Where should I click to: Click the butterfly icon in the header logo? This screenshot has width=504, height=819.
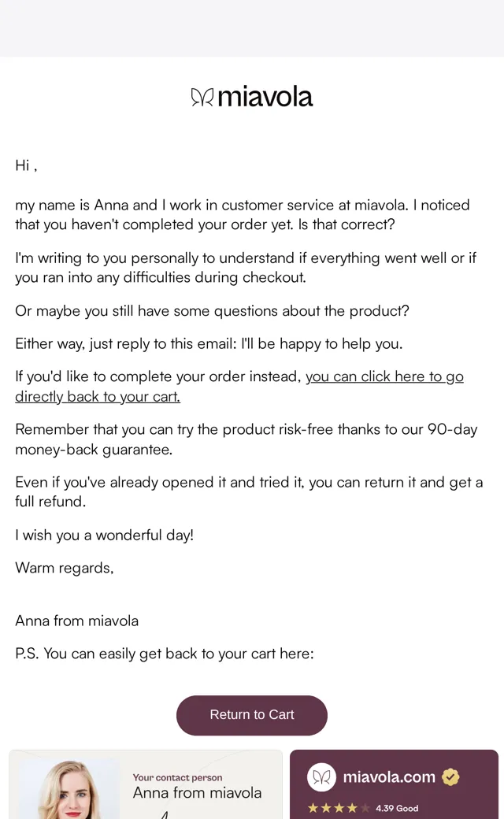[x=202, y=97]
